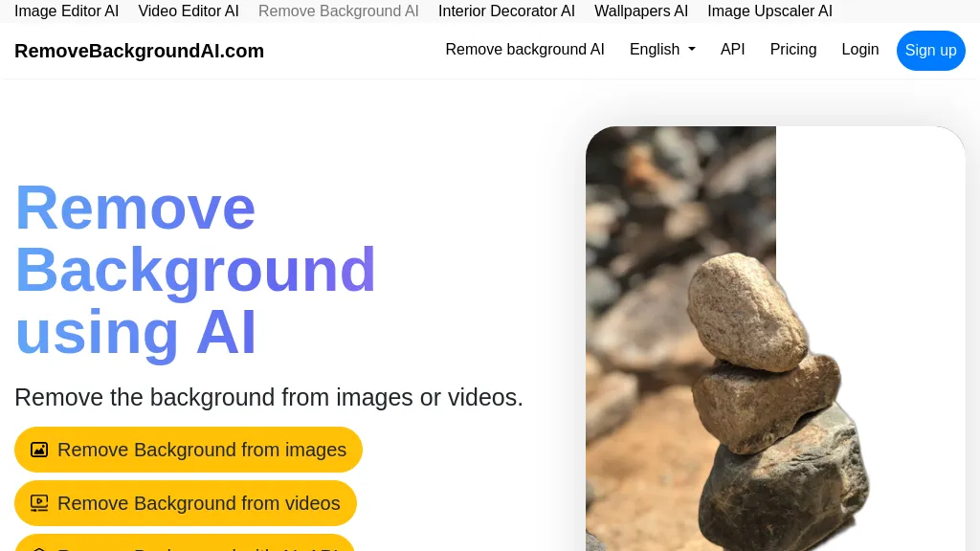980x551 pixels.
Task: Click the video screen icon on videos button
Action: [39, 503]
